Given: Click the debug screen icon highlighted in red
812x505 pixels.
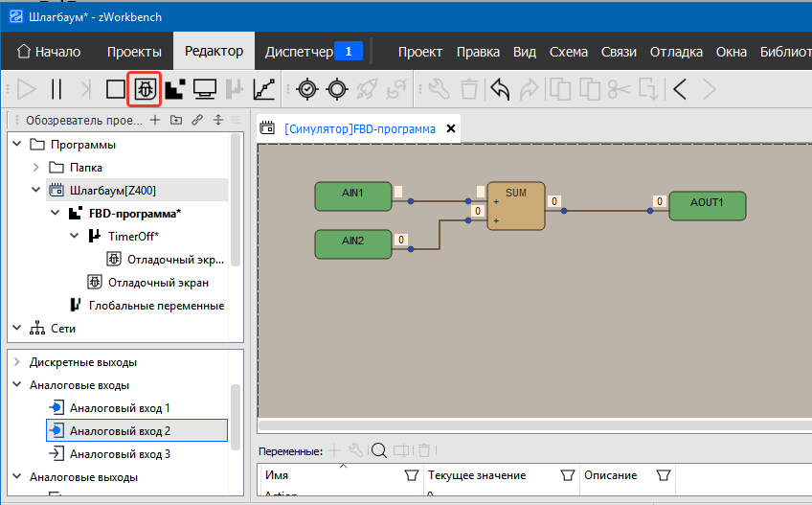Looking at the screenshot, I should click(144, 89).
